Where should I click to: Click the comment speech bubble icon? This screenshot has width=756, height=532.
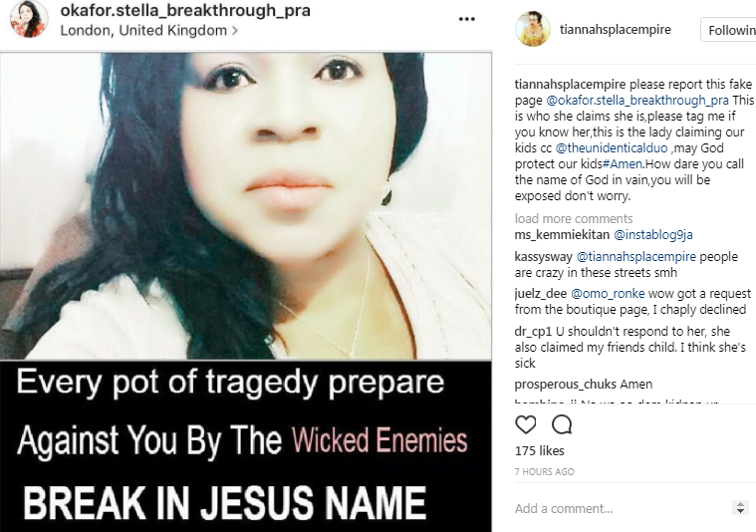(562, 425)
